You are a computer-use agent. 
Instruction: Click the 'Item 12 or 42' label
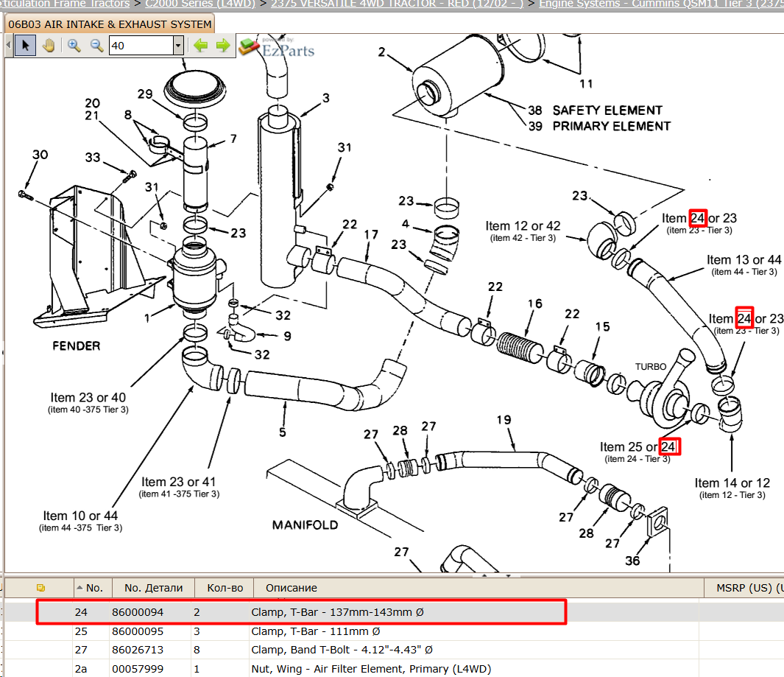(x=523, y=226)
